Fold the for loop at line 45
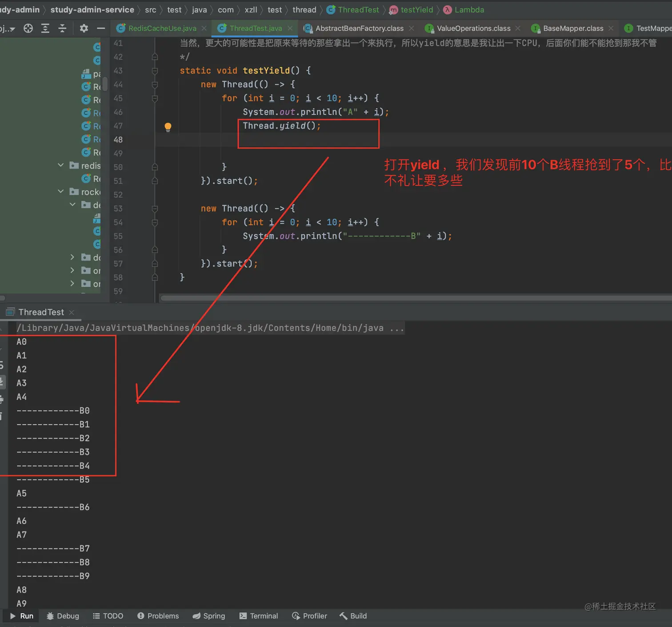This screenshot has height=627, width=672. click(x=155, y=98)
